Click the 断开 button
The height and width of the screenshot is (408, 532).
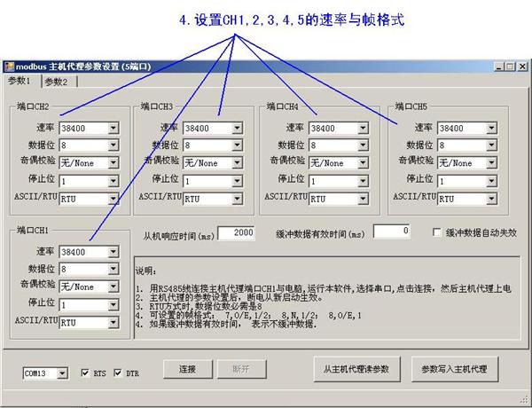(x=241, y=369)
